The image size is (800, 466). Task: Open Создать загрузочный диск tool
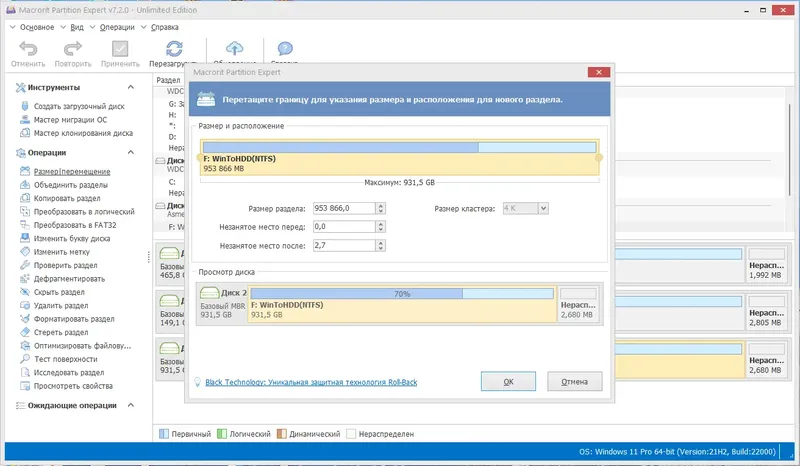[x=79, y=106]
